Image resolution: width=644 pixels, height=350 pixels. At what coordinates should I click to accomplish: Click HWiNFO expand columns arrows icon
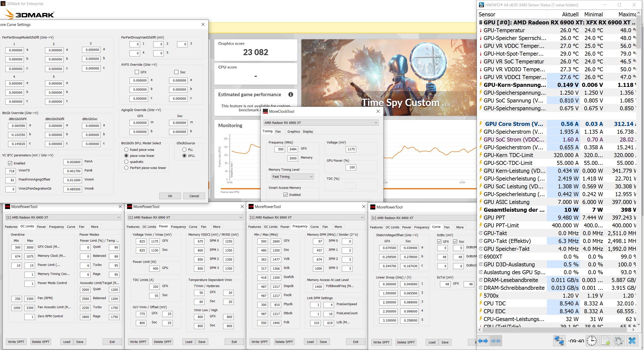point(483,341)
